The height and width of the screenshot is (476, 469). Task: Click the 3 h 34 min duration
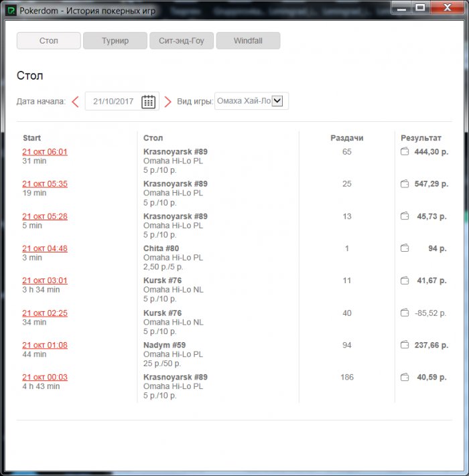pyautogui.click(x=41, y=290)
